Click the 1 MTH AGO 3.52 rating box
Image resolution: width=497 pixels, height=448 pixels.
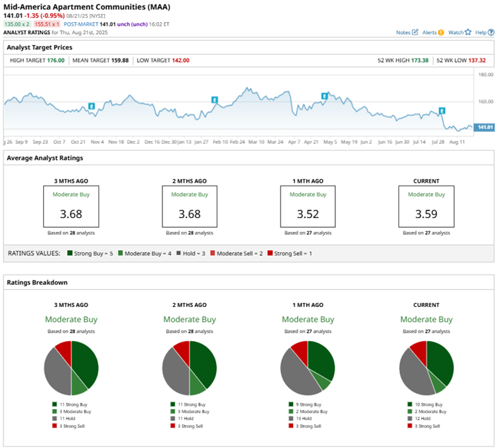308,206
